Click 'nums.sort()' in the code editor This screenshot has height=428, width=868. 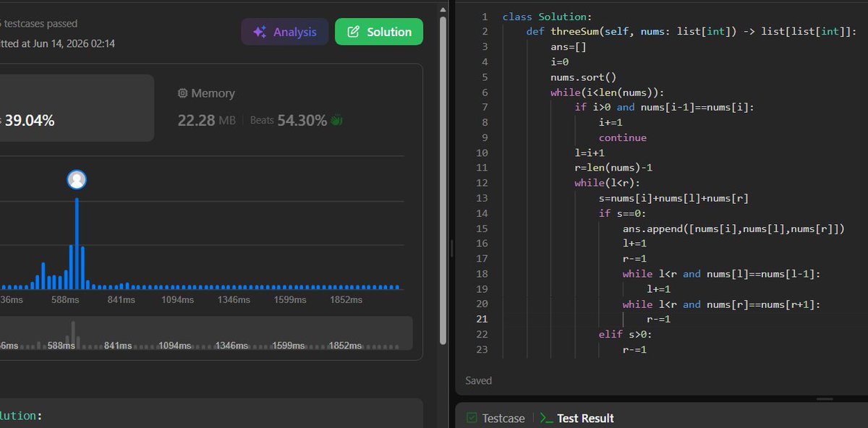point(584,77)
